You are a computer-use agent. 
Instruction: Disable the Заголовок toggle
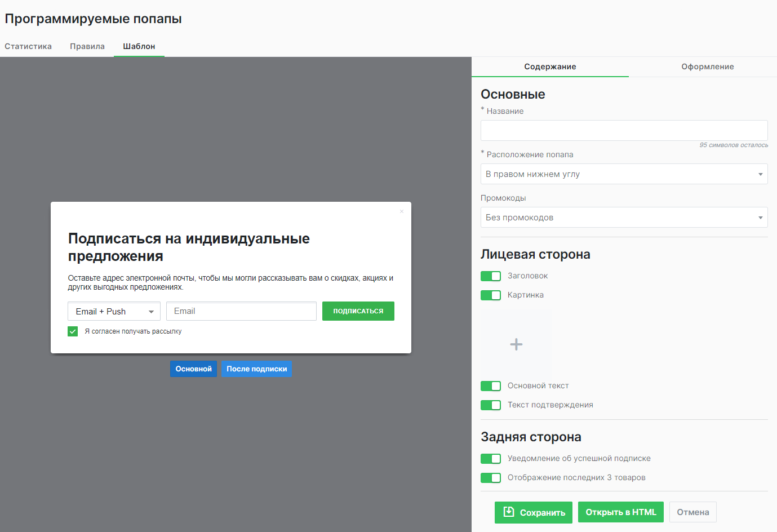click(x=490, y=276)
